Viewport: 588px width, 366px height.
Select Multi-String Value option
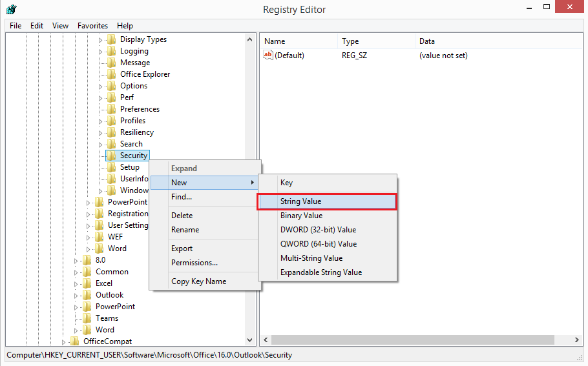pyautogui.click(x=327, y=258)
